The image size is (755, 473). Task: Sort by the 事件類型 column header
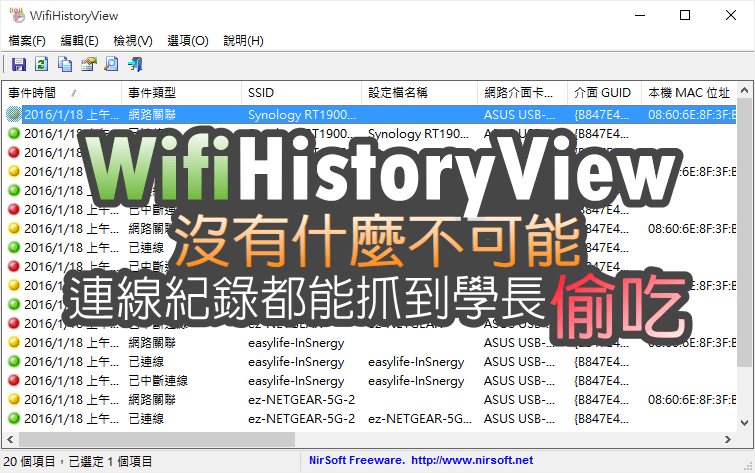[x=182, y=92]
